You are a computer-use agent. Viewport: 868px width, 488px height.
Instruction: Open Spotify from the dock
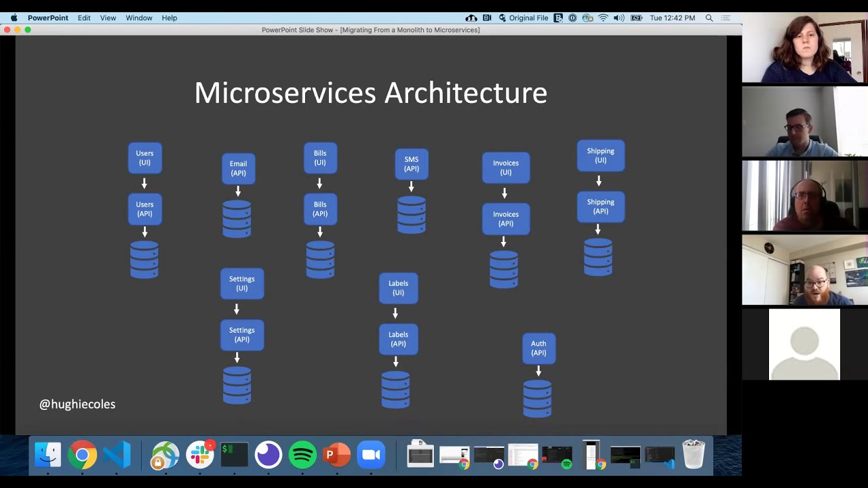coord(302,455)
